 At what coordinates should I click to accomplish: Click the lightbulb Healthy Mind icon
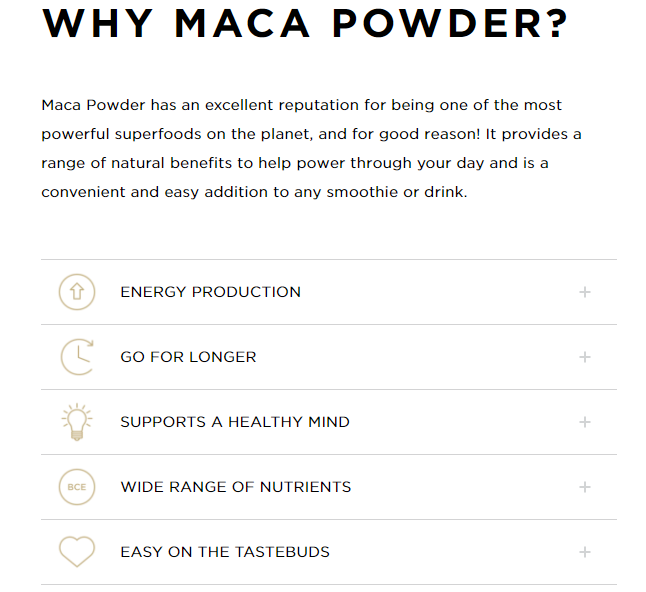point(77,422)
